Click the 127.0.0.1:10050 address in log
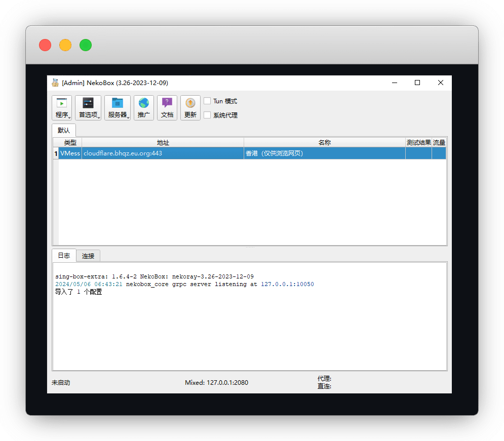504x441 pixels. click(287, 285)
